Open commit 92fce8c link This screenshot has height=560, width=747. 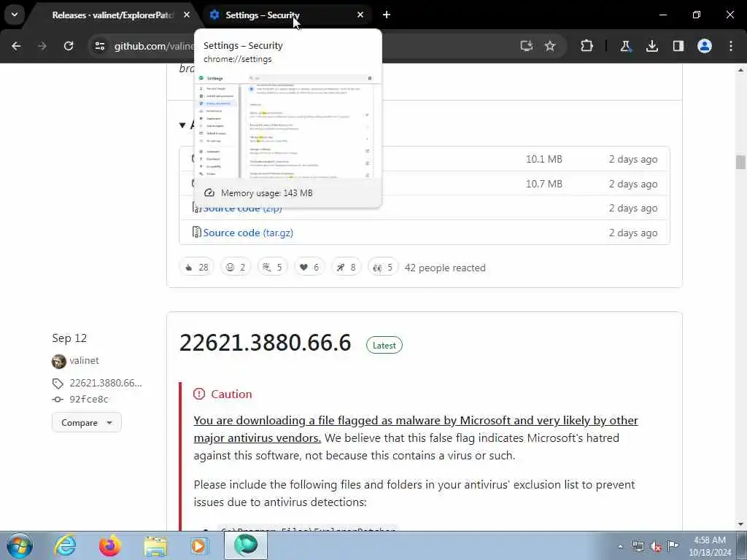point(89,399)
